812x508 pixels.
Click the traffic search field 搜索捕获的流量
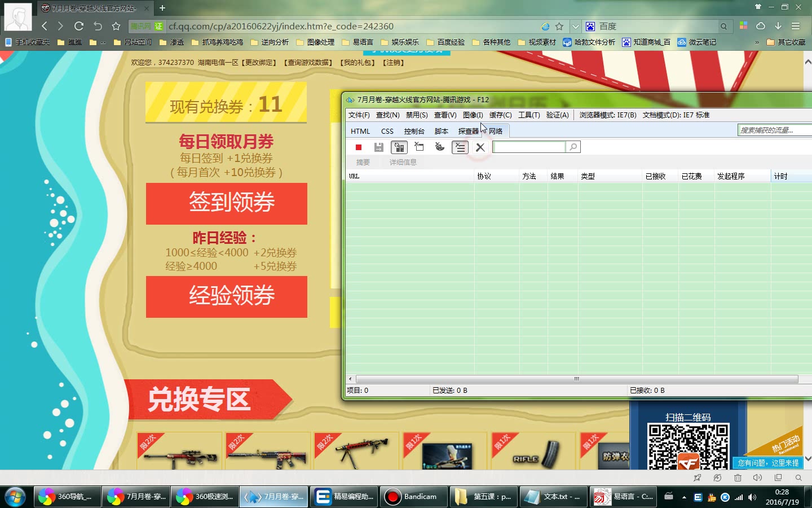[774, 130]
